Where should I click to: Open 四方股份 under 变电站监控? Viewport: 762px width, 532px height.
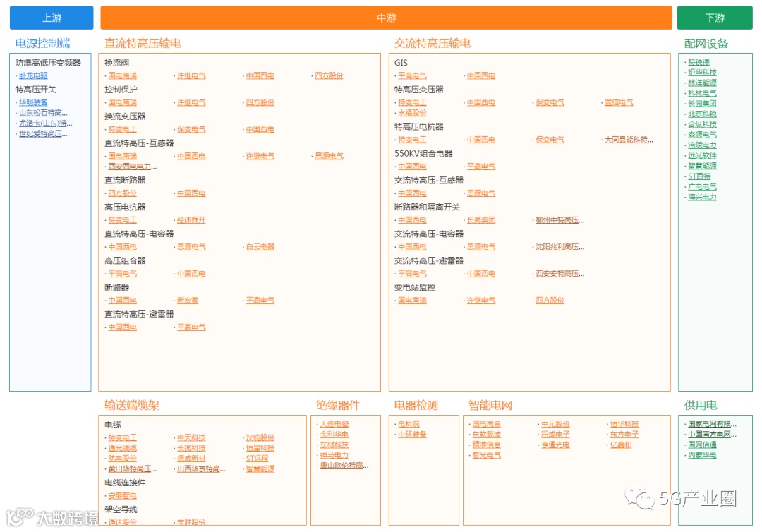550,301
